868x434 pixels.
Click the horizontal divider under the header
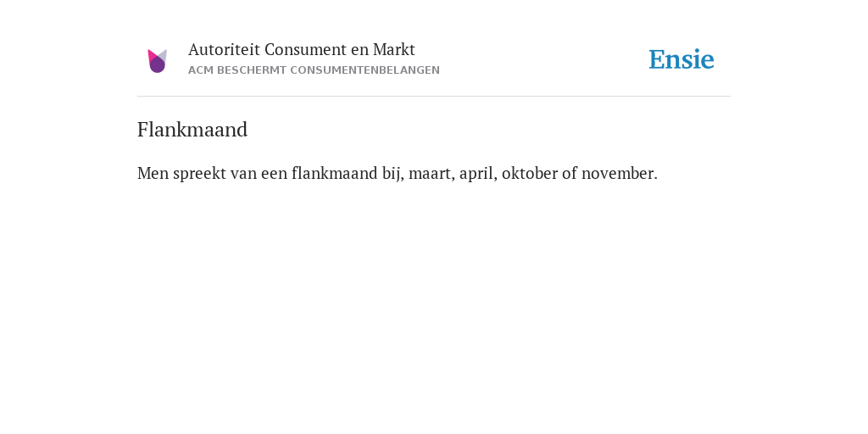434,97
